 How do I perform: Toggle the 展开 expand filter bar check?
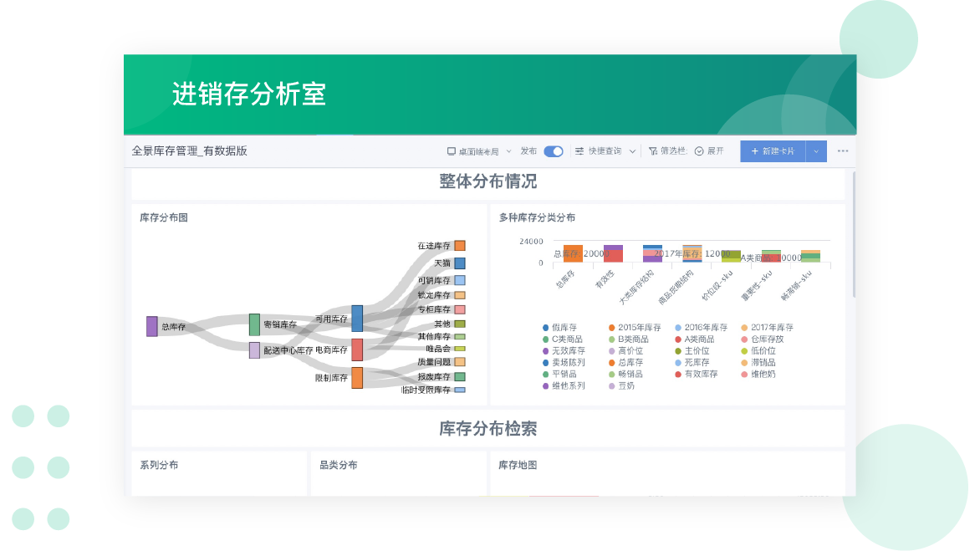[x=699, y=151]
